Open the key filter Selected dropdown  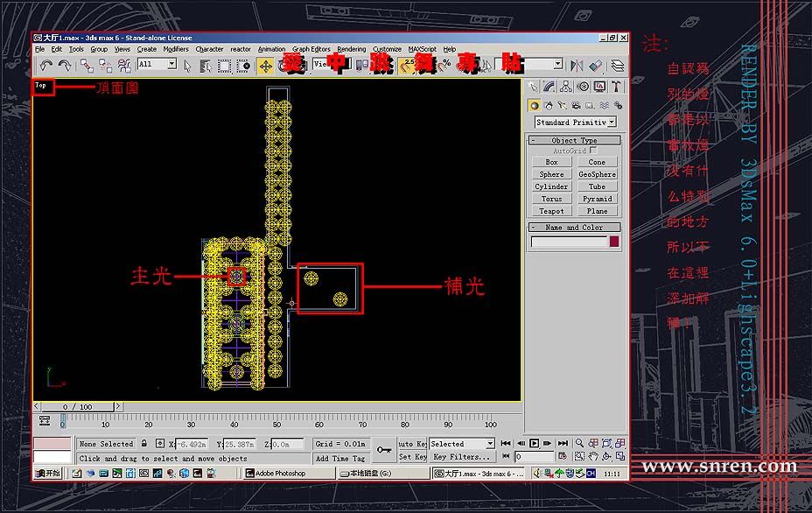(462, 444)
